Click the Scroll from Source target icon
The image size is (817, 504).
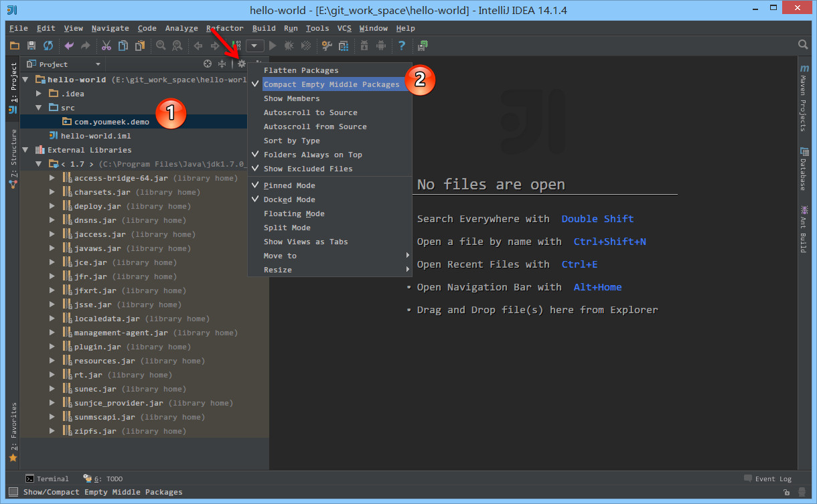[208, 64]
